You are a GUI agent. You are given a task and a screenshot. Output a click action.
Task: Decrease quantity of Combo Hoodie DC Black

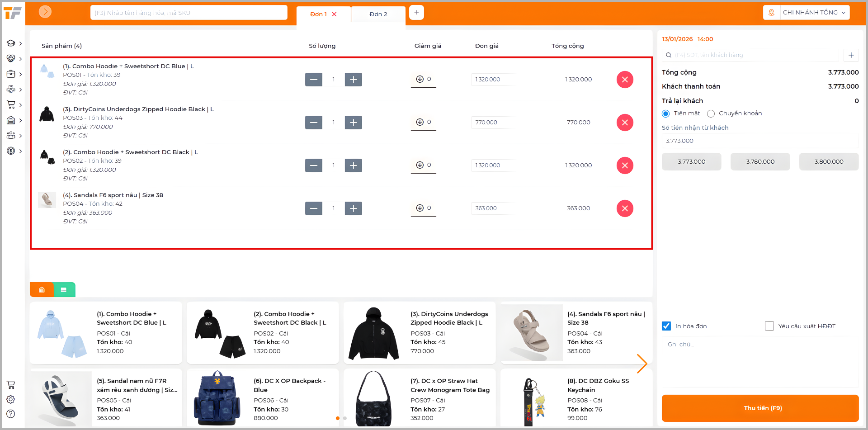(314, 165)
